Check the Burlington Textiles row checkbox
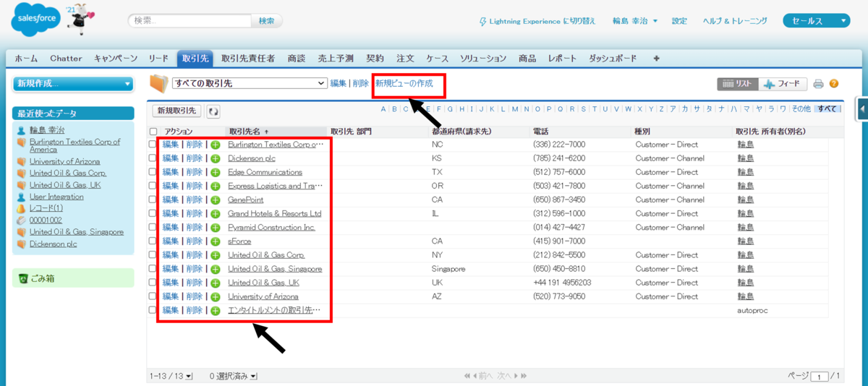 tap(153, 145)
